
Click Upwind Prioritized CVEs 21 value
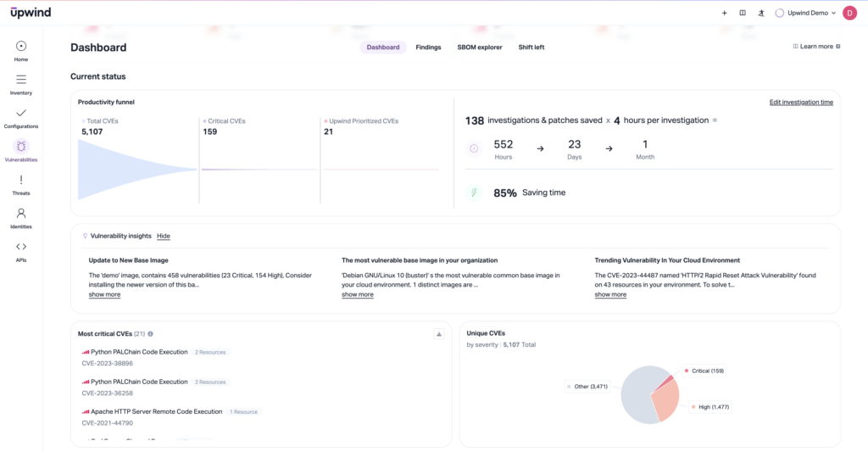[328, 131]
